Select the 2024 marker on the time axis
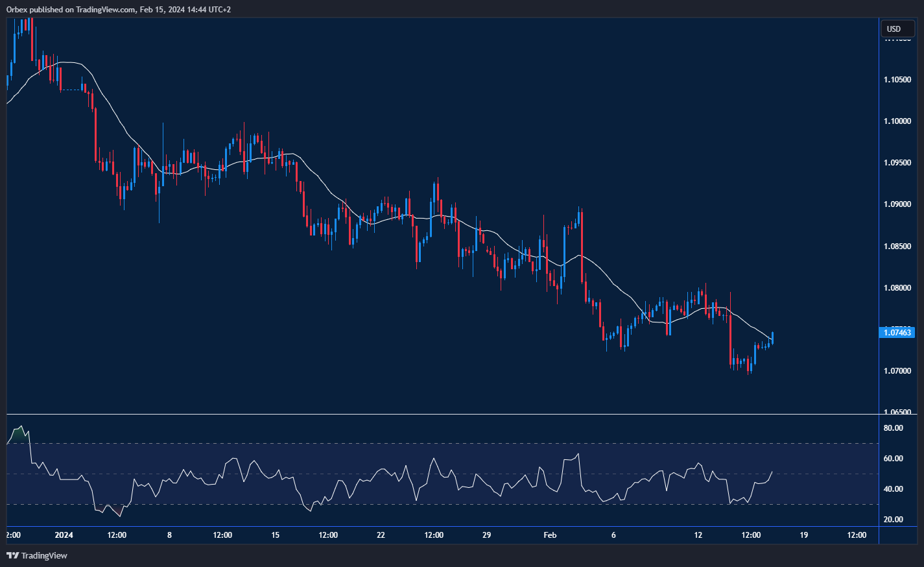This screenshot has width=924, height=567. [63, 535]
